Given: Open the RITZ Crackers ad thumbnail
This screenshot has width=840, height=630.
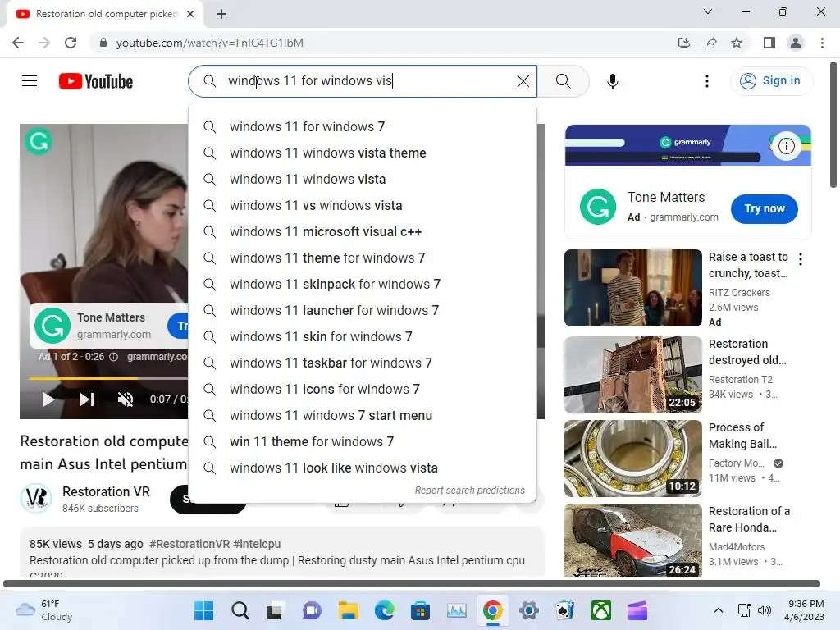Looking at the screenshot, I should point(633,288).
